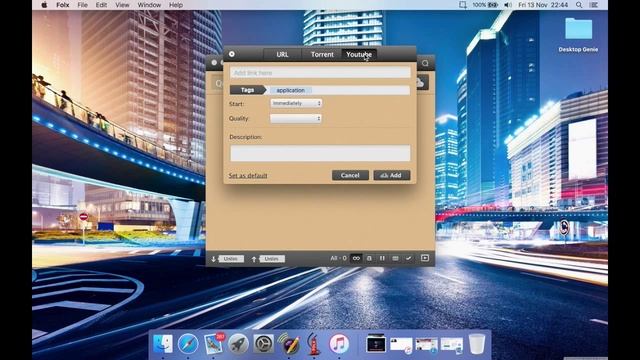Open the dark minimized window in dock
640x360 pixels.
click(x=376, y=344)
